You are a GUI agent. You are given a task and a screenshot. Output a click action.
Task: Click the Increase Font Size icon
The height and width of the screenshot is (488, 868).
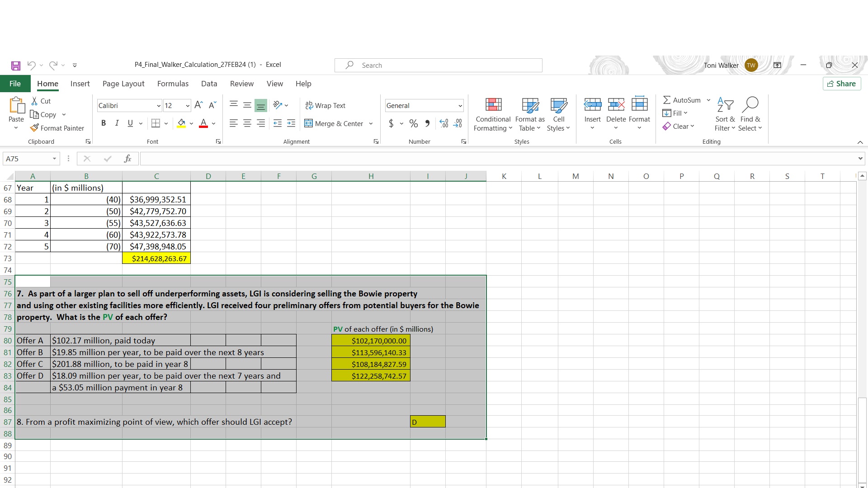point(198,105)
